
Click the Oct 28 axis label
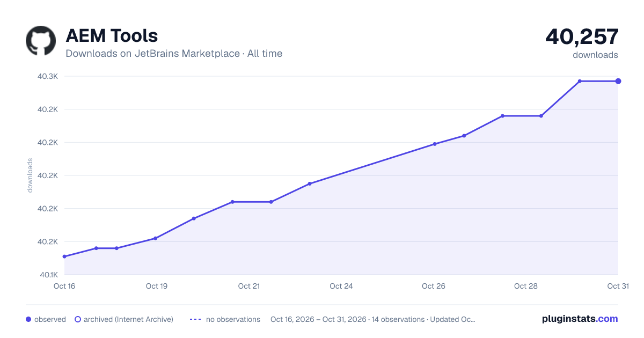[526, 286]
